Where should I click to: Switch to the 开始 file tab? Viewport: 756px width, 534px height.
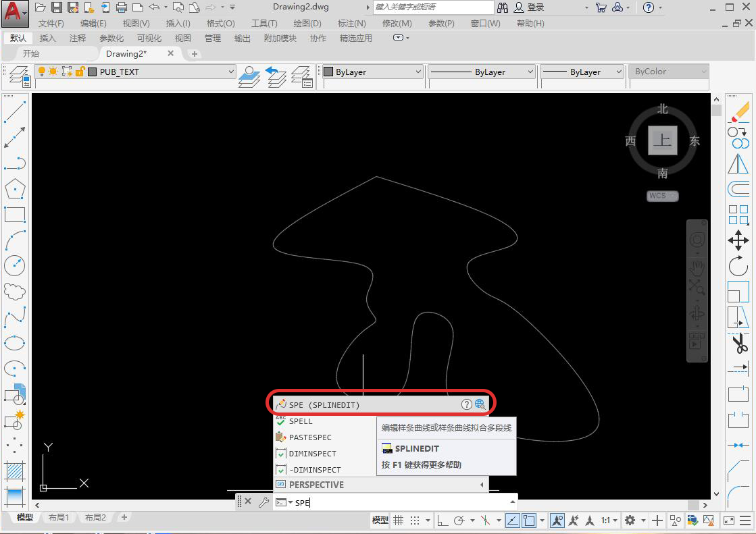pyautogui.click(x=31, y=53)
